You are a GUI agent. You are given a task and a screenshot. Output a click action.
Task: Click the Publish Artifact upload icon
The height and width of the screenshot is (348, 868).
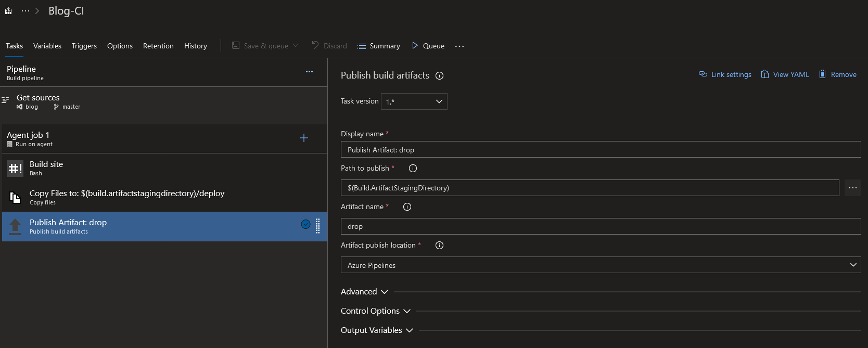coord(15,226)
